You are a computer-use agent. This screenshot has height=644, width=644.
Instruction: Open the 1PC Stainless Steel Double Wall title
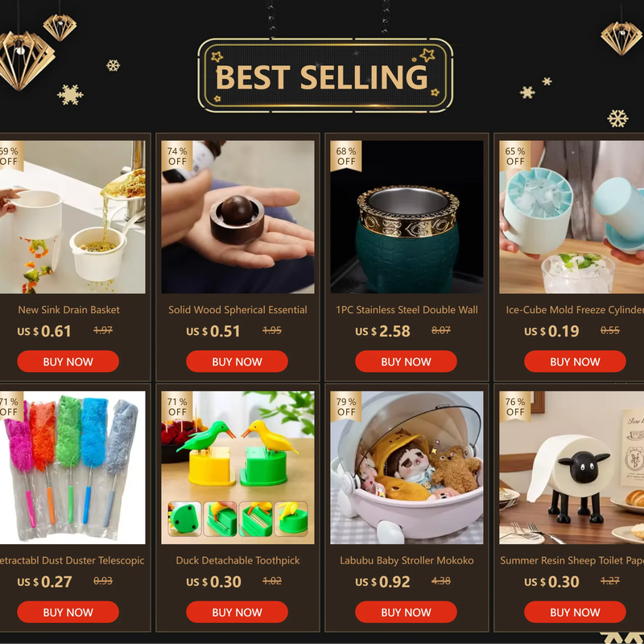coord(407,310)
